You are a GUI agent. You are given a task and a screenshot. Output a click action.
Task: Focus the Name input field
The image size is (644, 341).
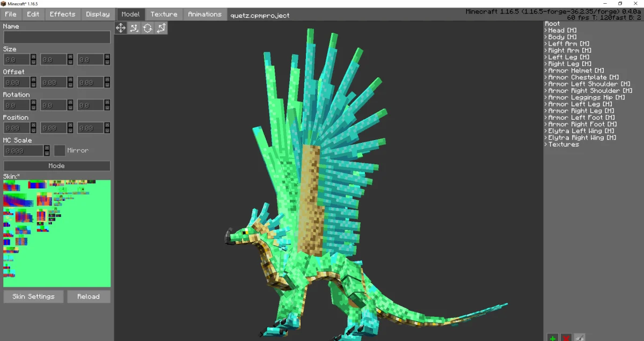click(57, 37)
